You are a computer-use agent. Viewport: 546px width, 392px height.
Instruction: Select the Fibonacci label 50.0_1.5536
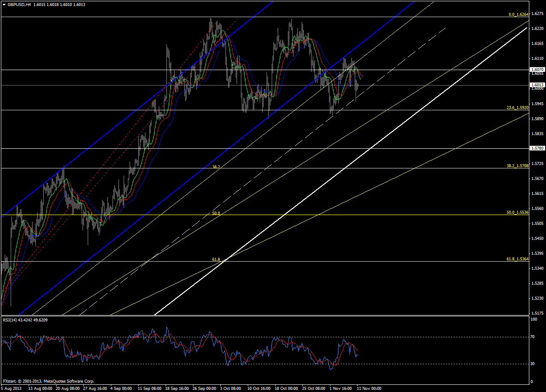point(517,212)
